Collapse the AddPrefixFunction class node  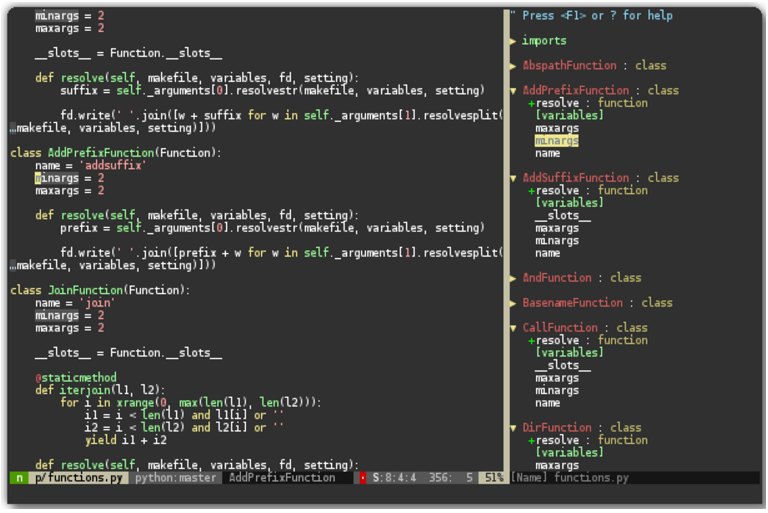point(513,91)
